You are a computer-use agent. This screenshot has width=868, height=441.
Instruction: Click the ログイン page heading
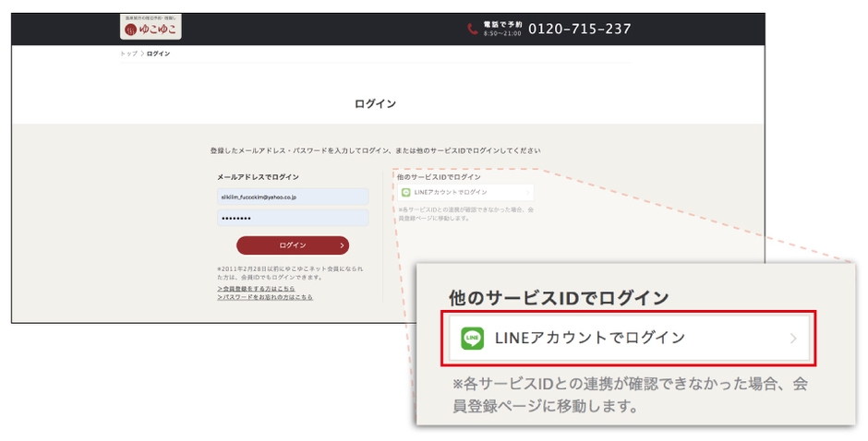[x=376, y=103]
